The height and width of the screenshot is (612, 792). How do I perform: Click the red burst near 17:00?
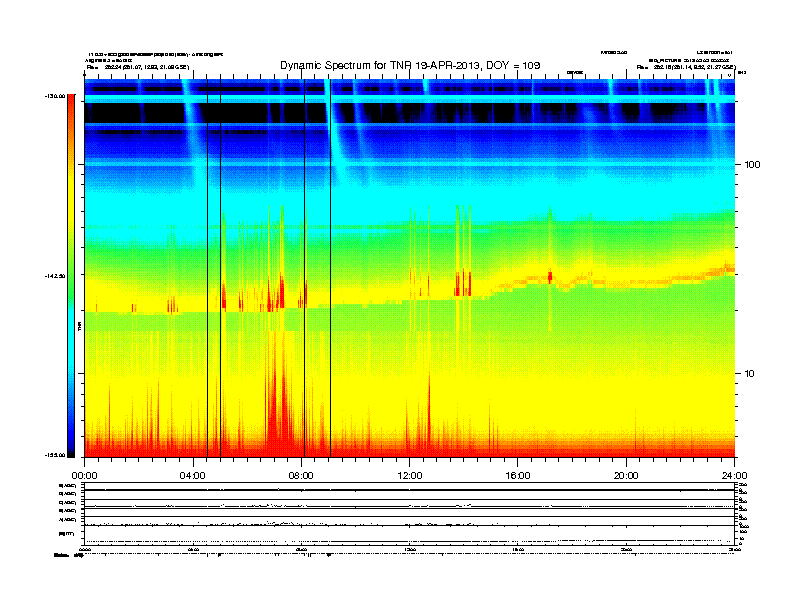click(x=550, y=277)
